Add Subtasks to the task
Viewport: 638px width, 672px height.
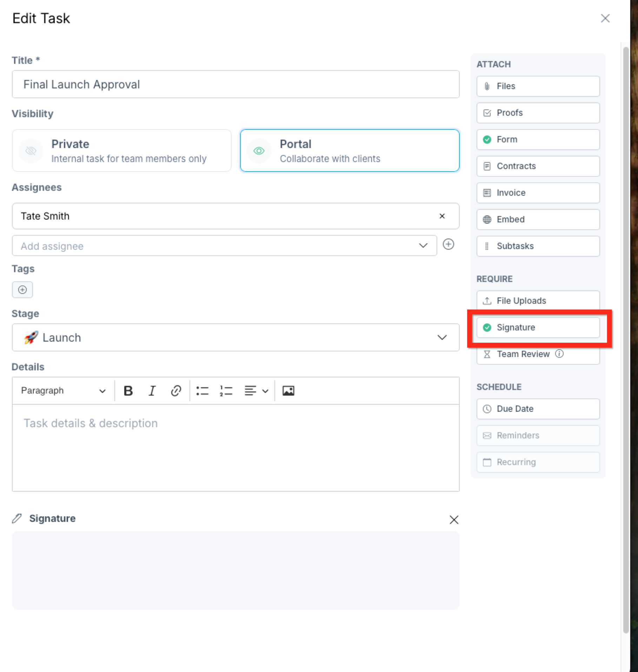pyautogui.click(x=538, y=246)
